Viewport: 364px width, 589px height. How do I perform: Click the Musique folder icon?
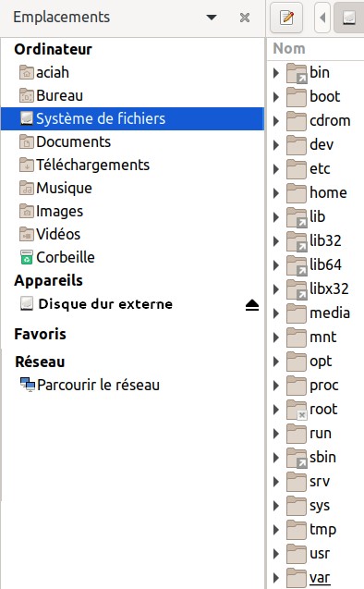[26, 188]
